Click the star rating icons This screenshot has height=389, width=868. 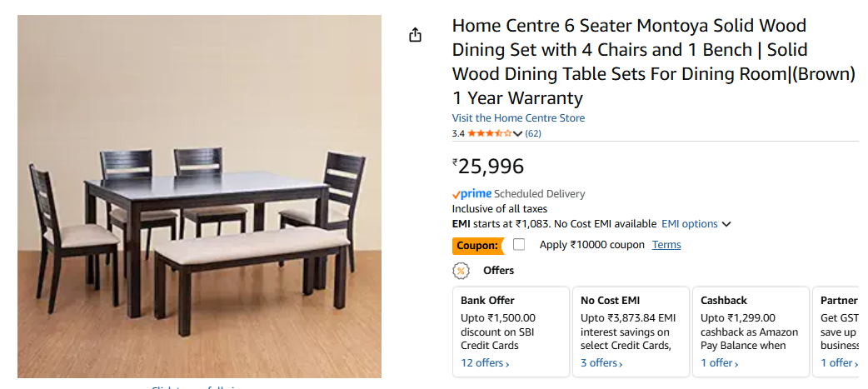(489, 133)
